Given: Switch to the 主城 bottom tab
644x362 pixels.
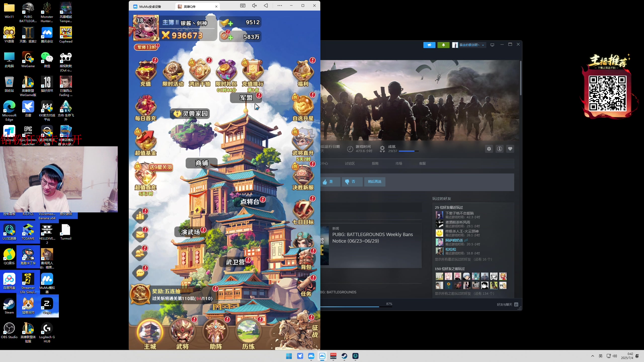Looking at the screenshot, I should click(150, 334).
